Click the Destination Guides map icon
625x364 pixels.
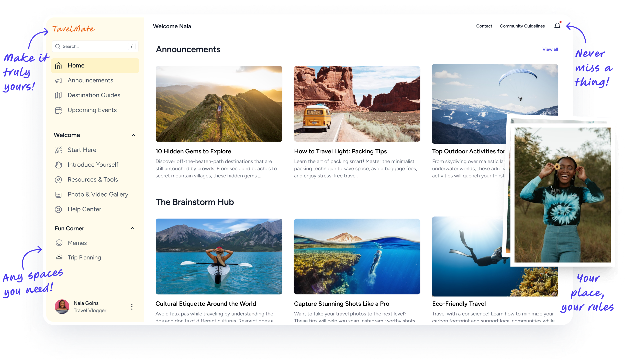pos(59,95)
